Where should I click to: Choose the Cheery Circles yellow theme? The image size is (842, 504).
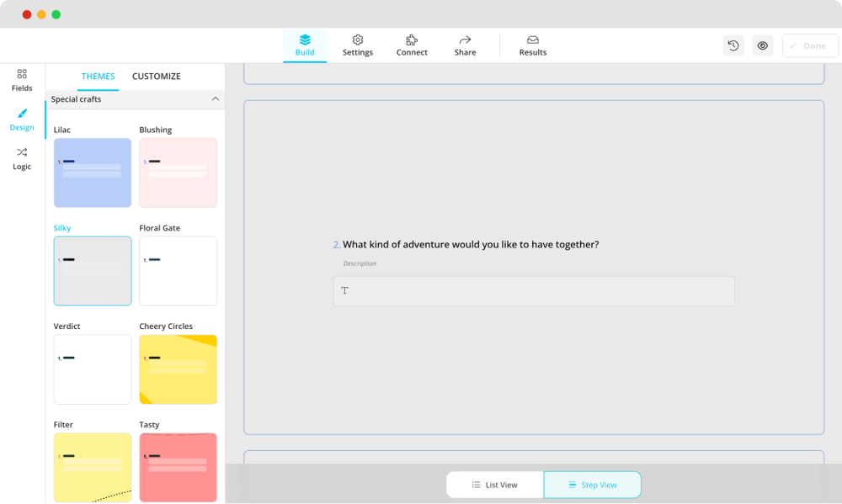click(178, 369)
